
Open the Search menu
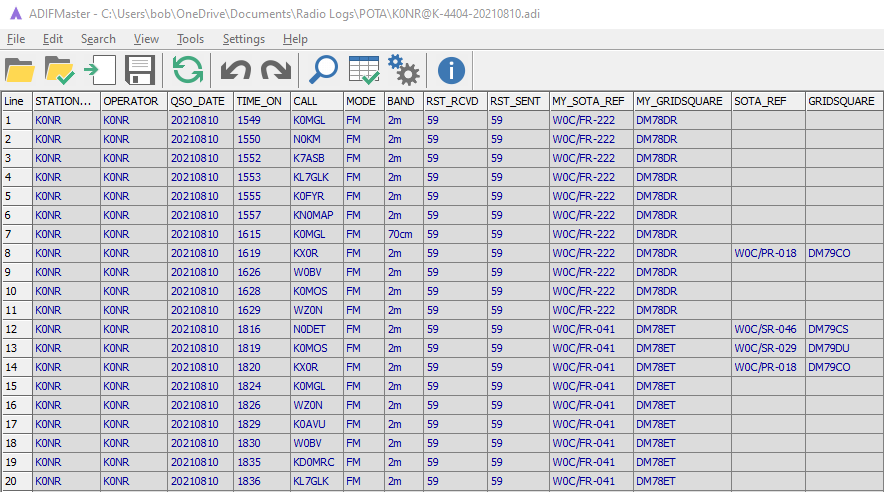pos(98,39)
